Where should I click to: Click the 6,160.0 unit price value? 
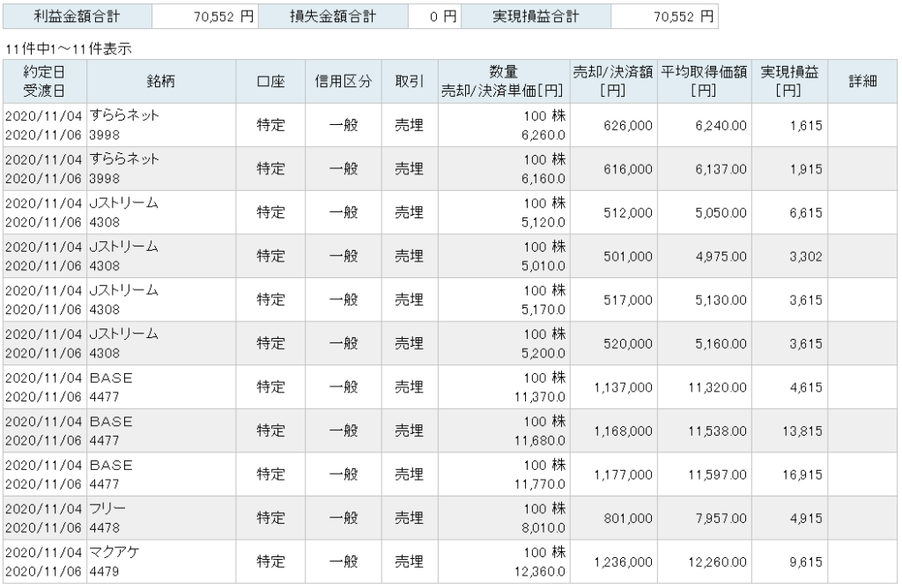click(543, 178)
